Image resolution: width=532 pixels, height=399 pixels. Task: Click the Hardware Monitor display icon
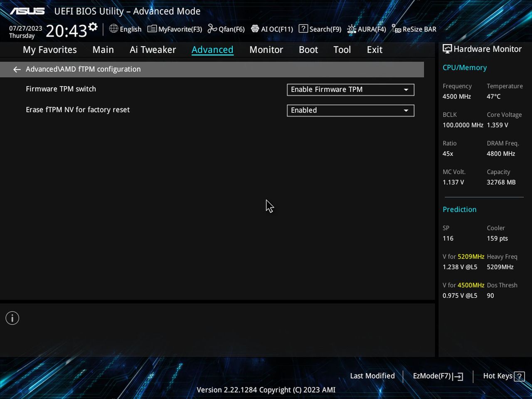click(x=447, y=49)
